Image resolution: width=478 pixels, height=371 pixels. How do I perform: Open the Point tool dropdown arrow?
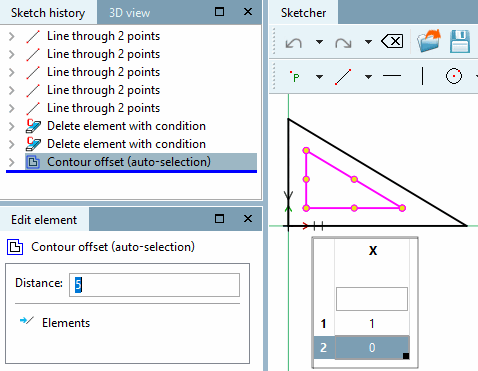coord(319,77)
